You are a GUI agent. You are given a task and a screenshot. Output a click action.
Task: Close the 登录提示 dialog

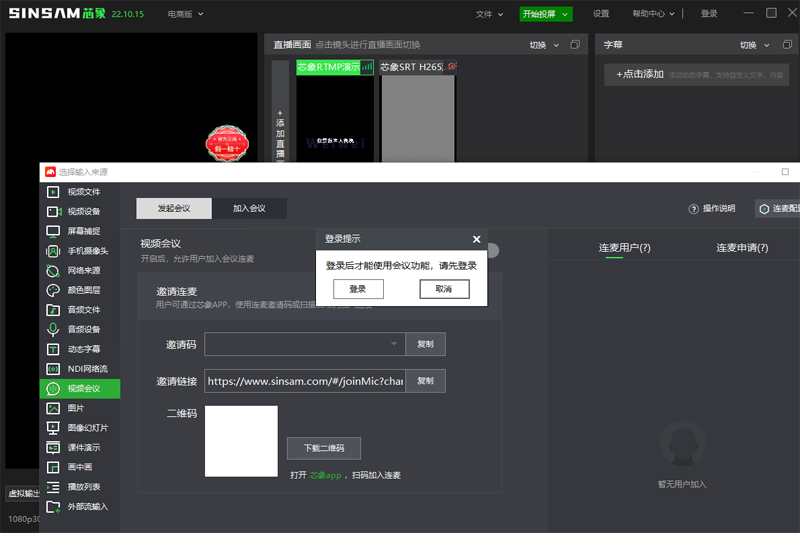(477, 239)
